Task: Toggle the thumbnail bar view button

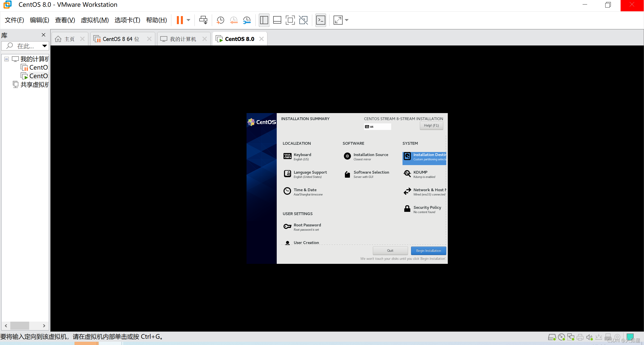Action: [277, 20]
